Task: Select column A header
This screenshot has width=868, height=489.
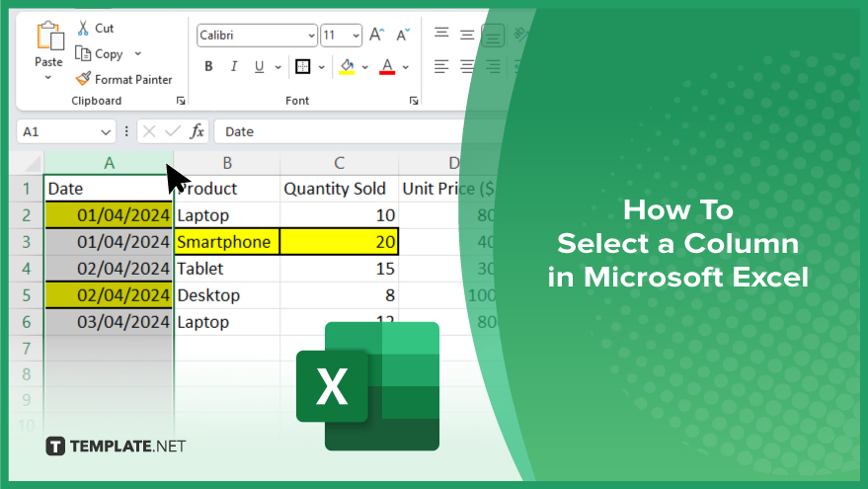Action: (x=109, y=163)
